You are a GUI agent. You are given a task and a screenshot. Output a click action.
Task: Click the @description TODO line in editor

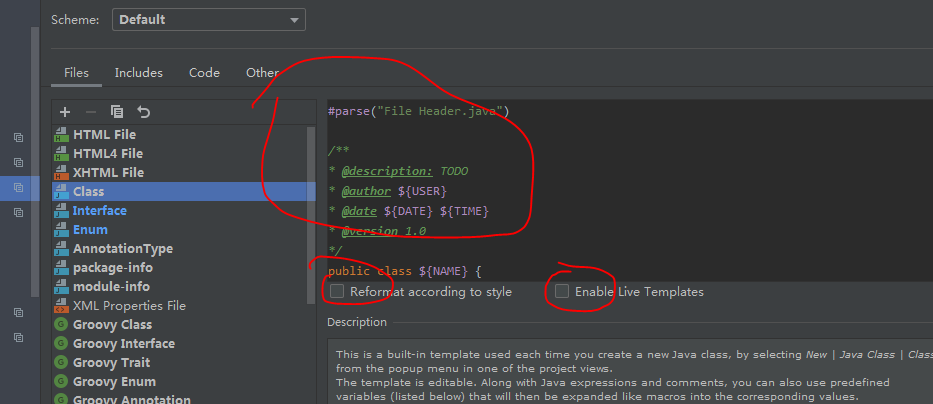(398, 171)
